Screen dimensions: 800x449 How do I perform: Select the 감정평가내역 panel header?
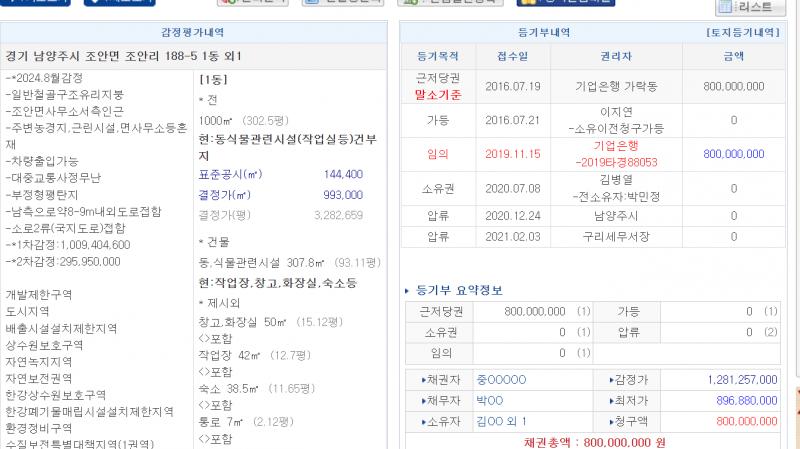(193, 33)
